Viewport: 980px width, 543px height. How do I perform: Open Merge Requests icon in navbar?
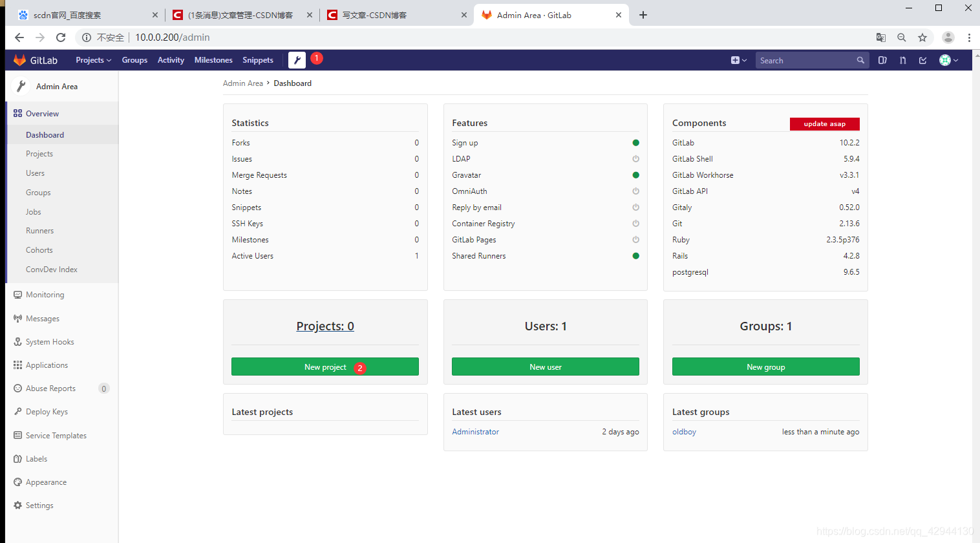coord(902,60)
